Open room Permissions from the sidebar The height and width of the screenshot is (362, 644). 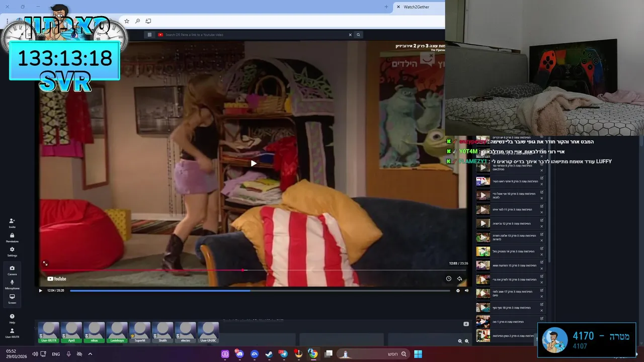pos(12,237)
